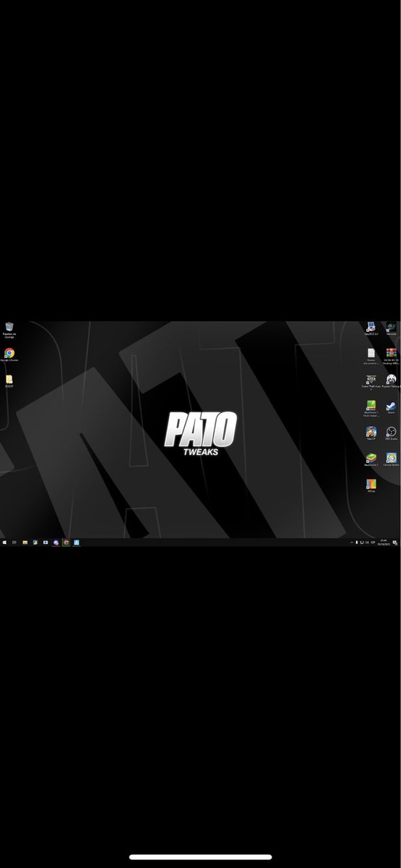Open the BlueStacks 5 desktop shortcut

point(371,461)
